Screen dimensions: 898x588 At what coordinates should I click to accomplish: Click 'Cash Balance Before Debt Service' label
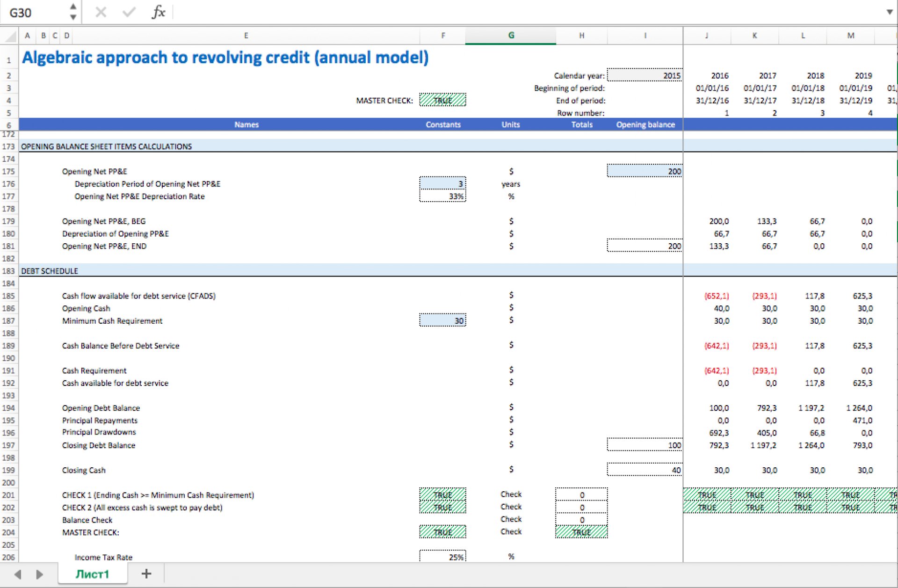click(121, 346)
